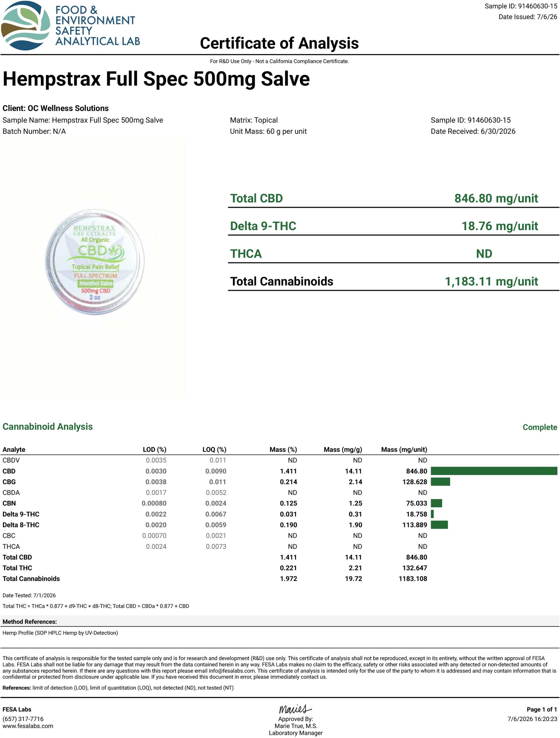Select the 'Delta 8-THC' analyte row label
560x738 pixels.
[x=21, y=525]
